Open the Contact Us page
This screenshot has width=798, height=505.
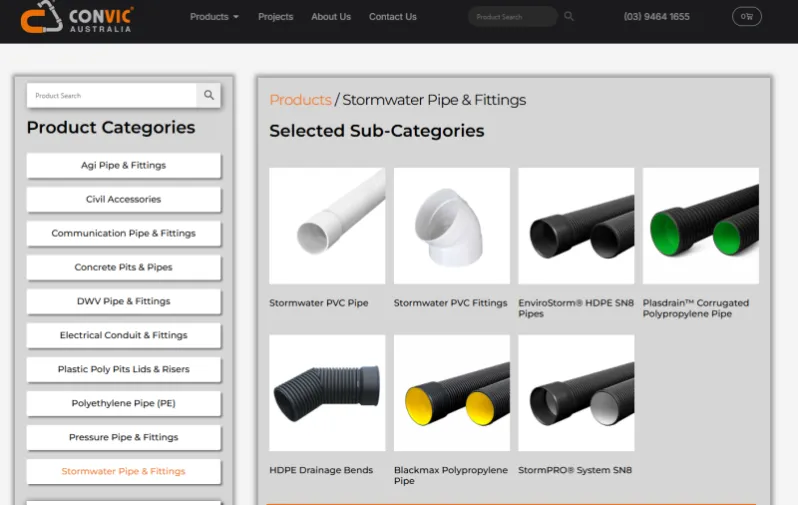click(x=392, y=17)
